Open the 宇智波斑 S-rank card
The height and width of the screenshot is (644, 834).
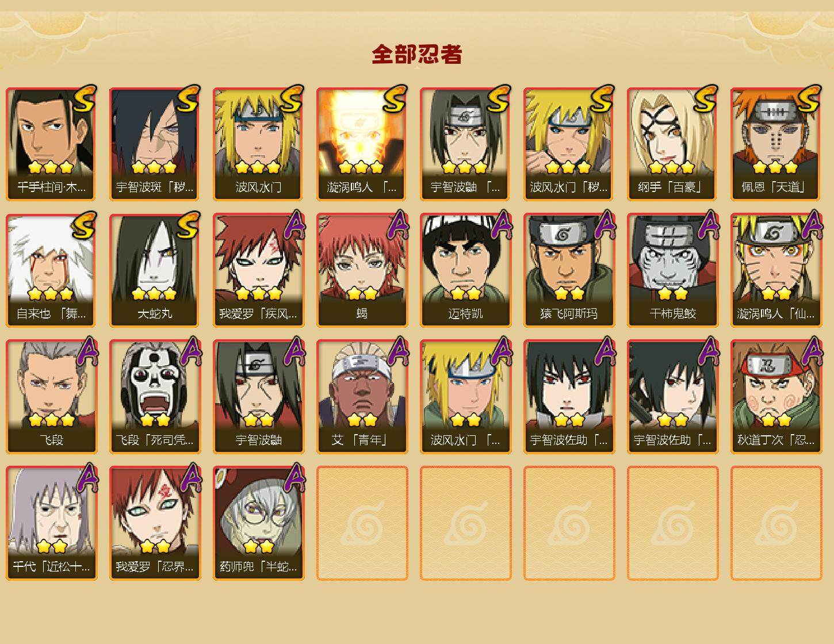point(155,144)
